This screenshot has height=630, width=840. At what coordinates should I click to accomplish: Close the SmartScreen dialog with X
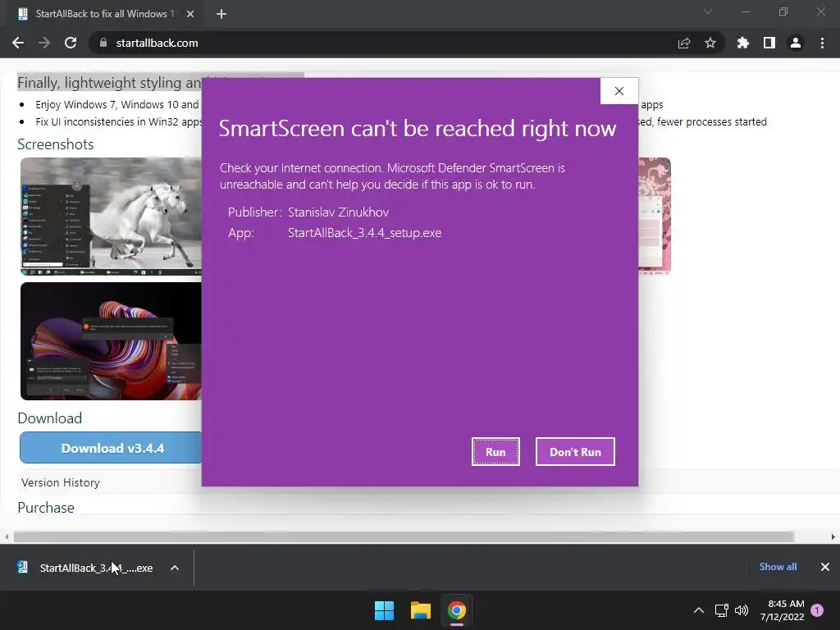coord(619,91)
